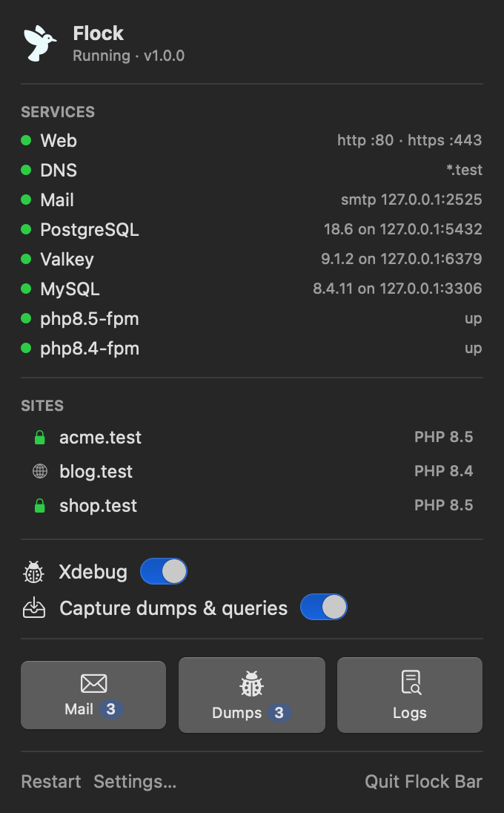Click the green status dot beside Valkey
504x813 pixels.
[x=26, y=259]
